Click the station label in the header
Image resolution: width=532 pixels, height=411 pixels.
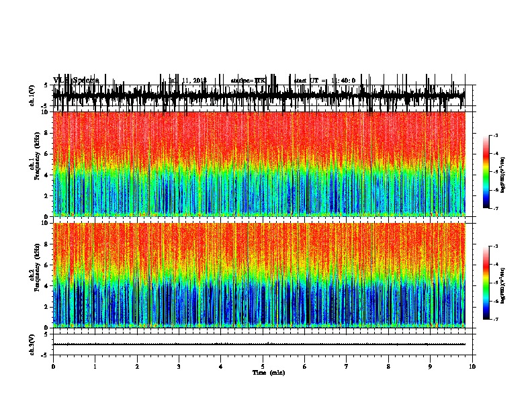[249, 81]
